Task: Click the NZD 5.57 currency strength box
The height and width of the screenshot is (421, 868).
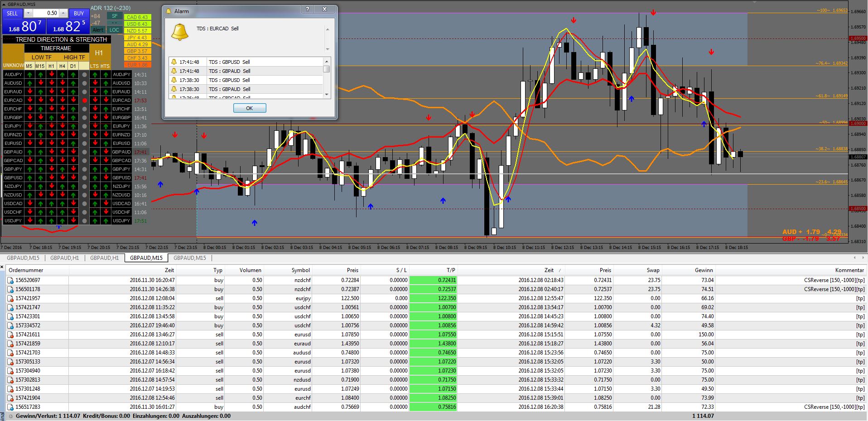Action: 137,31
